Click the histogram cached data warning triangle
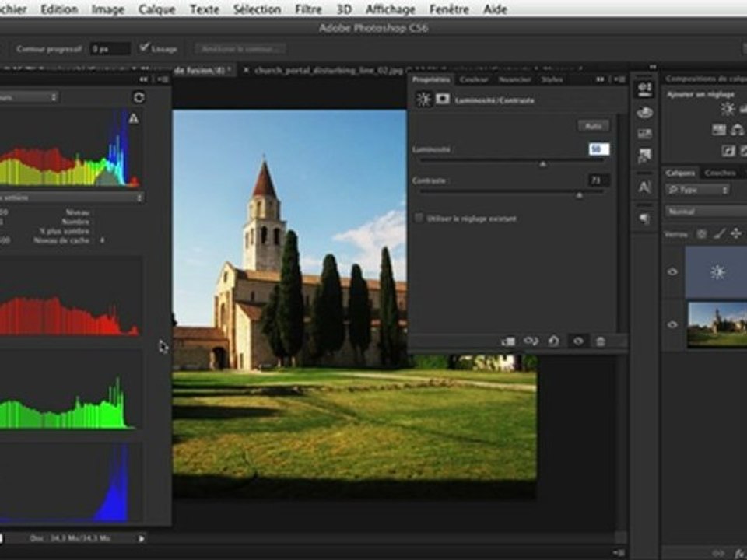This screenshot has width=747, height=560. [x=134, y=118]
